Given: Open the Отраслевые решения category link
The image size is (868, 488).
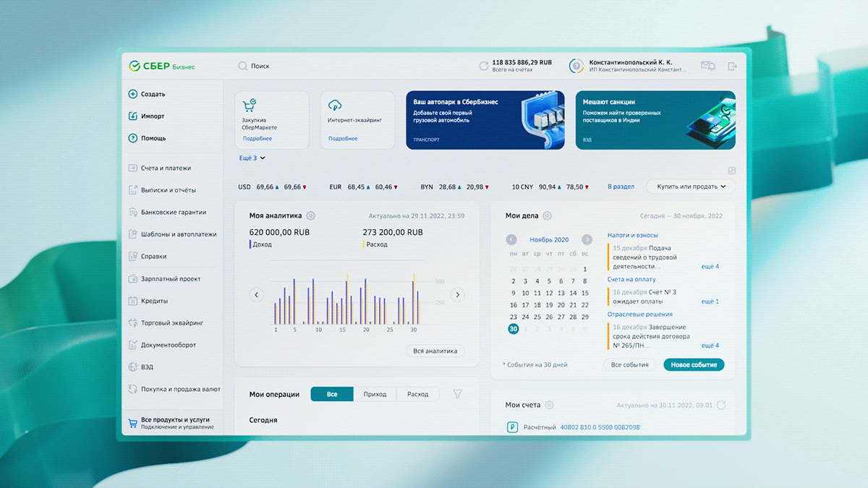Looking at the screenshot, I should click(x=640, y=314).
